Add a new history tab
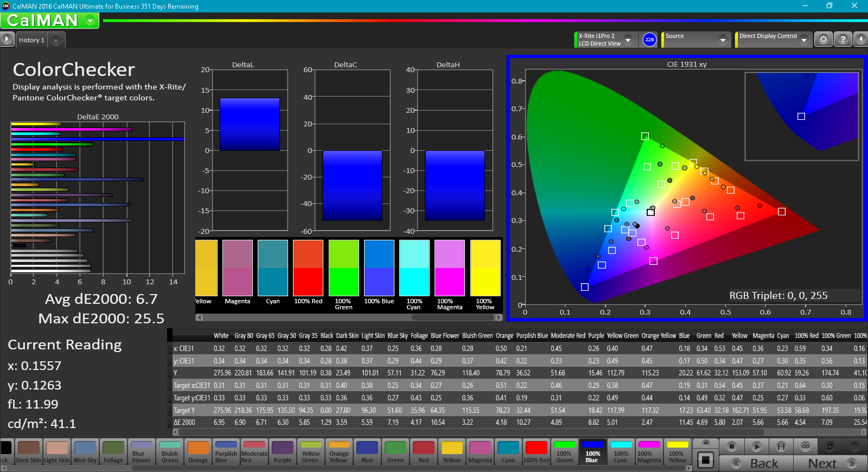This screenshot has height=472, width=868. pyautogui.click(x=56, y=41)
